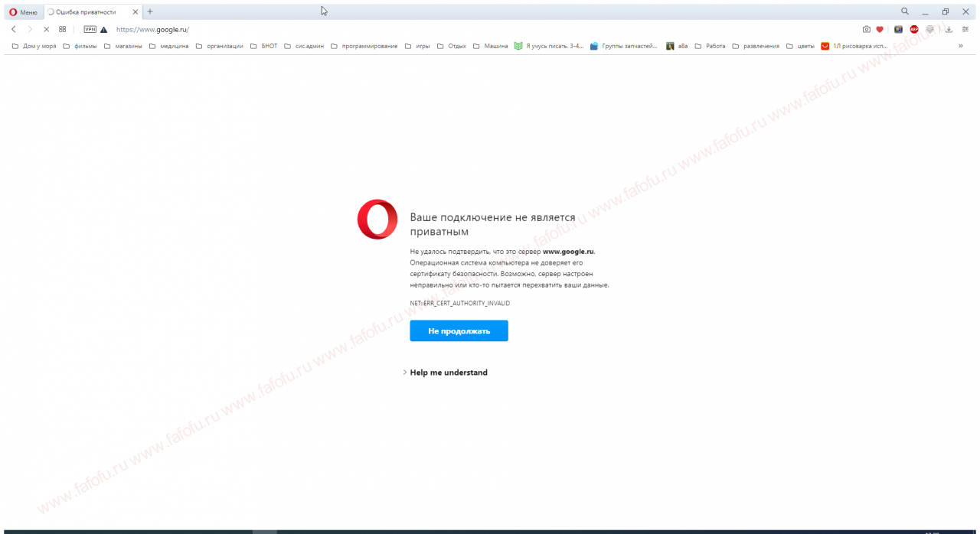Screen dimensions: 980x534
Task: Open the Opera Меню button
Action: click(23, 12)
